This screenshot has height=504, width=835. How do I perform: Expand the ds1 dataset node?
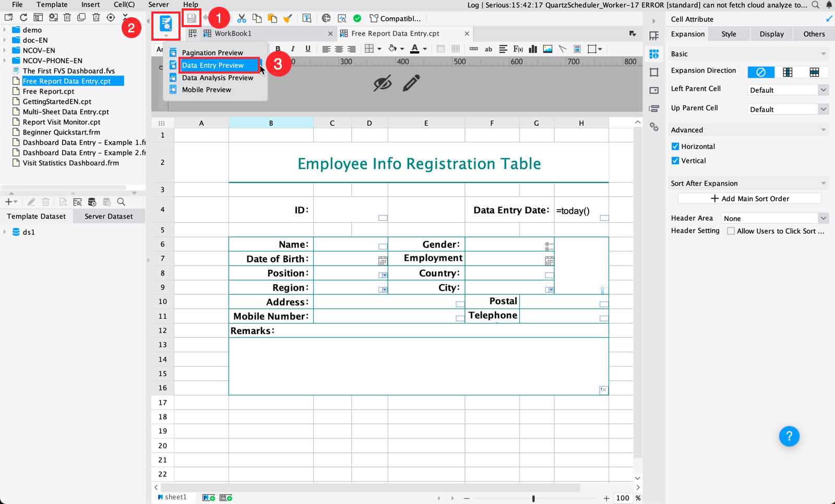pyautogui.click(x=5, y=232)
